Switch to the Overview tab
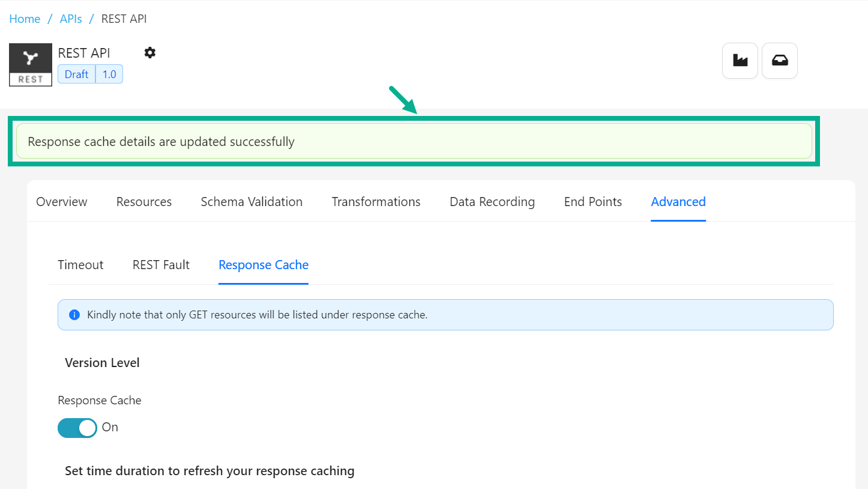 pyautogui.click(x=62, y=202)
